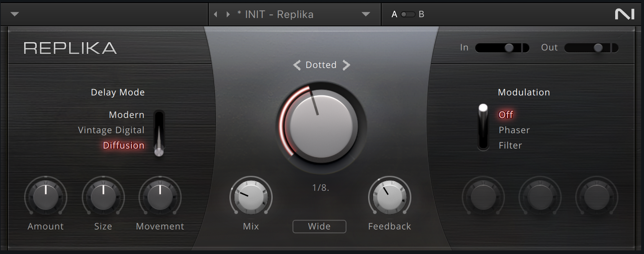Click the Feedback knob

tap(389, 197)
